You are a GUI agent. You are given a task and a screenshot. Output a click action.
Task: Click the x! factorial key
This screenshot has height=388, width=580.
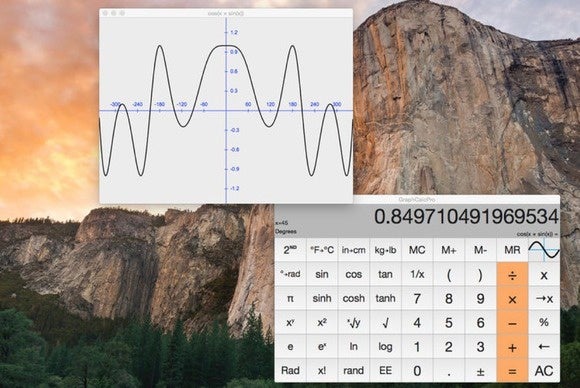pos(322,370)
